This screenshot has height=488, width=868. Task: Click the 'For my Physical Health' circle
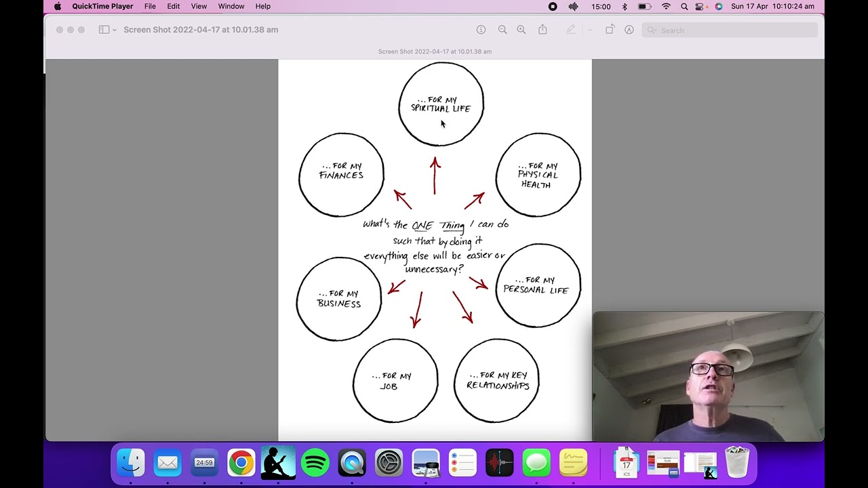[x=538, y=175]
